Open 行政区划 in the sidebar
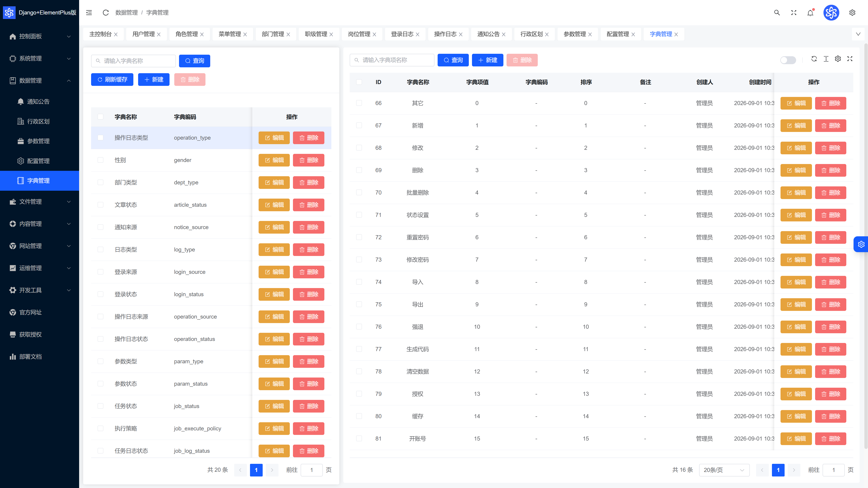The image size is (868, 488). click(x=39, y=121)
